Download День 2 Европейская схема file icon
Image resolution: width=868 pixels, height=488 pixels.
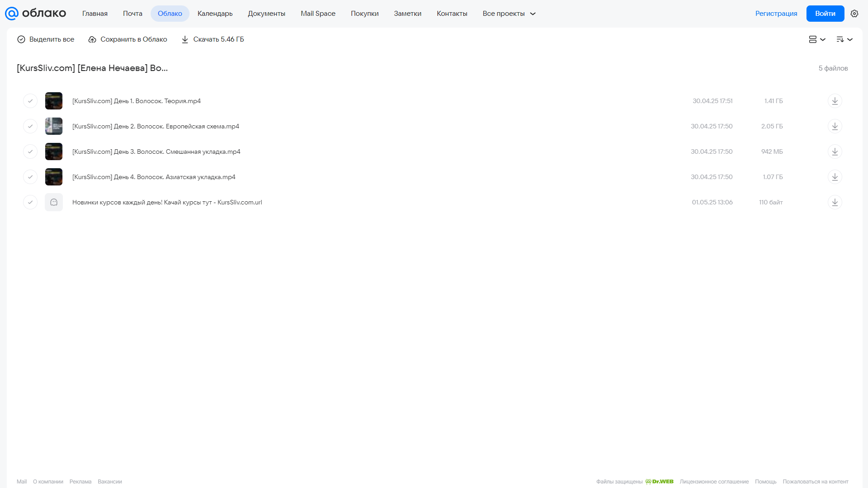pyautogui.click(x=835, y=126)
